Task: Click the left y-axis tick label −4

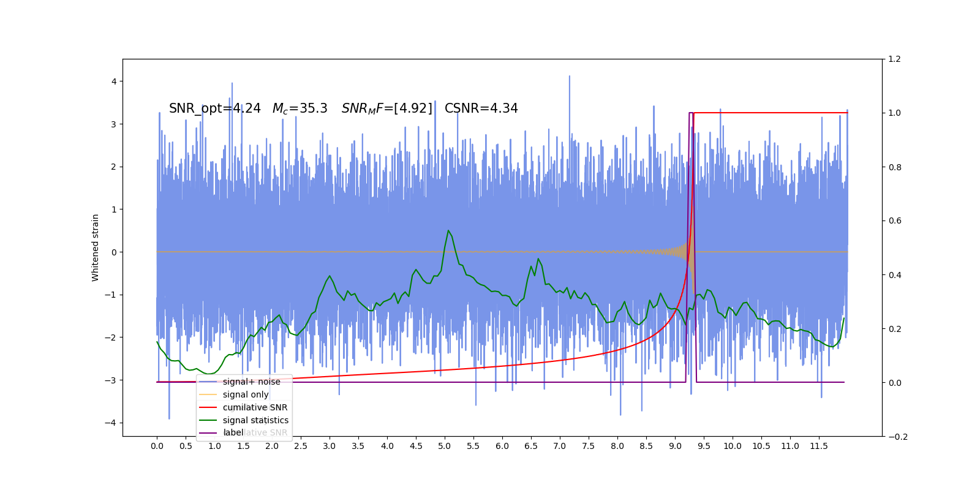Action: tap(111, 423)
